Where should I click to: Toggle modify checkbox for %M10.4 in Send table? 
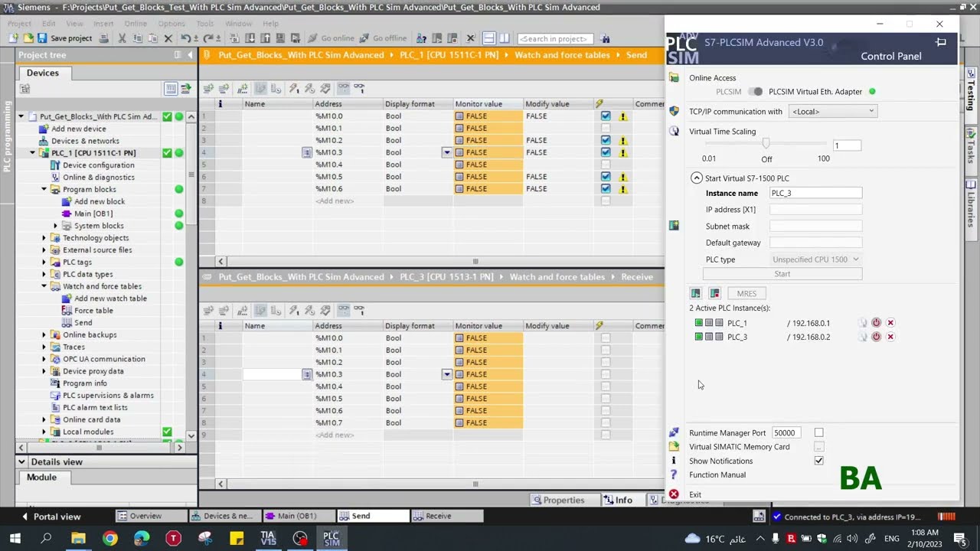tap(606, 165)
